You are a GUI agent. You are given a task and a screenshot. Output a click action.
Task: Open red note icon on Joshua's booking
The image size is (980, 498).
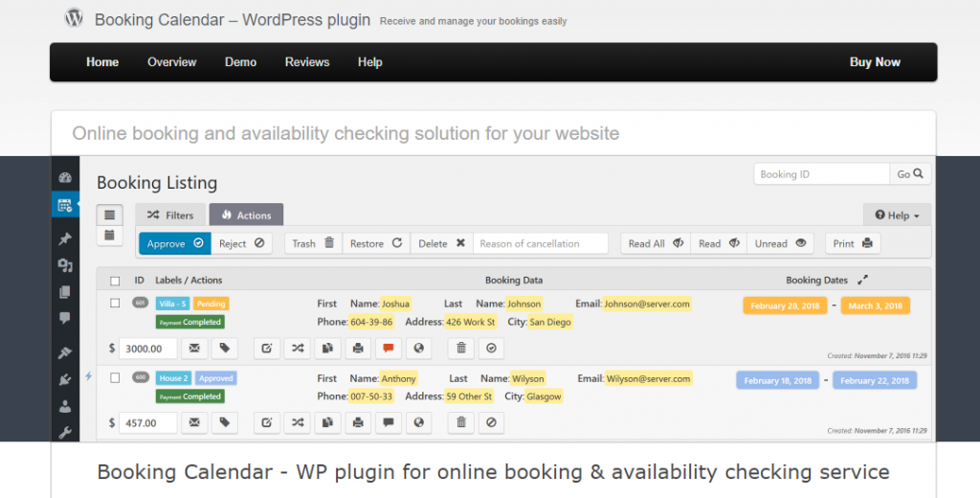click(389, 349)
